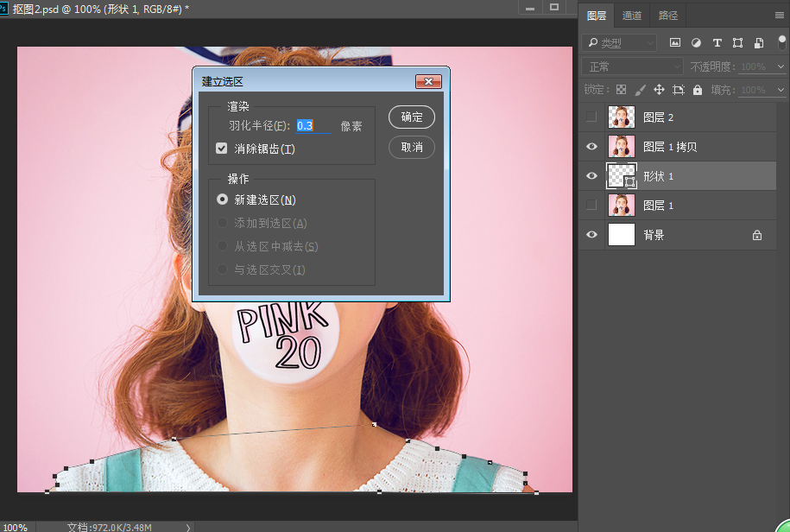The width and height of the screenshot is (790, 532).
Task: Click the smart object filter icon
Action: [759, 43]
